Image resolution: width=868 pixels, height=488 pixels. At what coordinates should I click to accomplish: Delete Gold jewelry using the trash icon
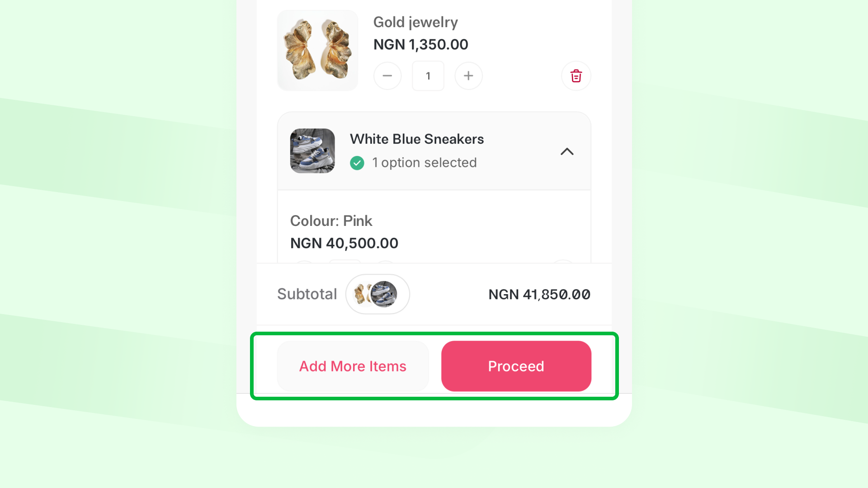[576, 76]
